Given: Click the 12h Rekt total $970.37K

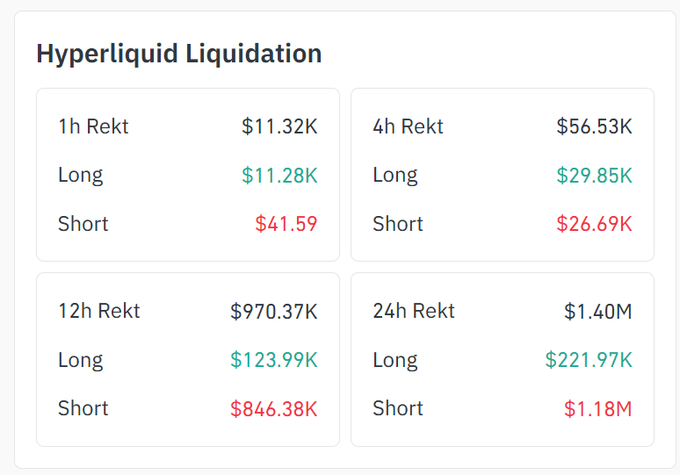Looking at the screenshot, I should tap(273, 311).
